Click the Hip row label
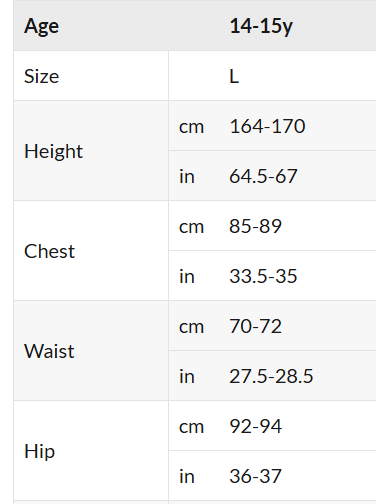376x504 pixels. [x=39, y=452]
